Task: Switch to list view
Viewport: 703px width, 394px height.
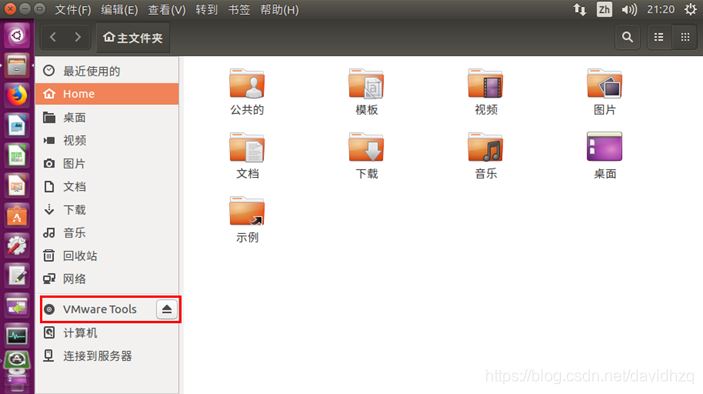Action: [x=659, y=37]
